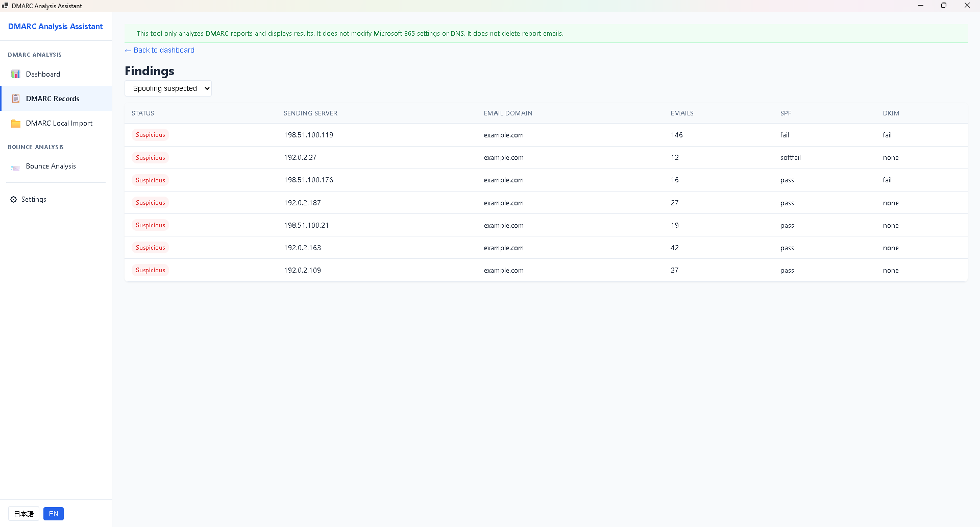980x527 pixels.
Task: Click the Findings heading
Action: [150, 71]
